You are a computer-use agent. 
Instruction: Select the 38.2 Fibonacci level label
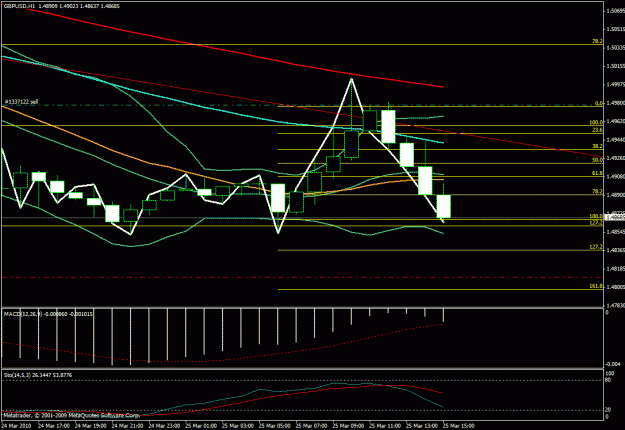(597, 146)
